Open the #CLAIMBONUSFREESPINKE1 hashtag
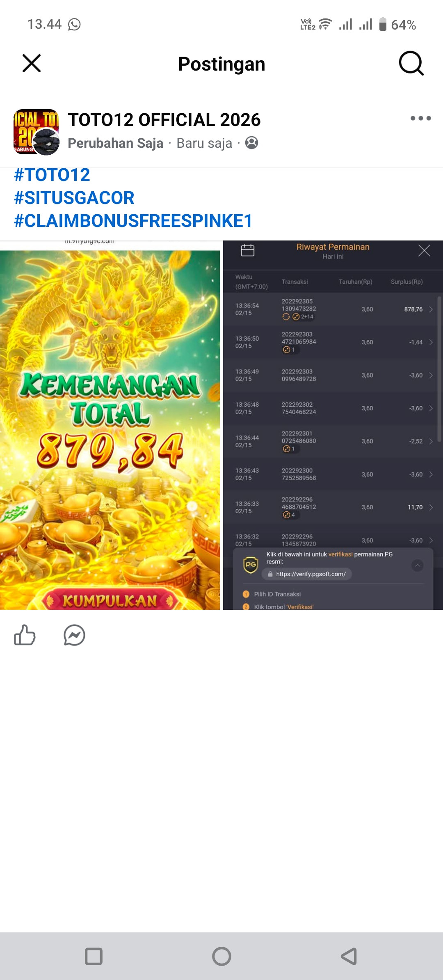Viewport: 443px width, 980px height. tap(133, 221)
